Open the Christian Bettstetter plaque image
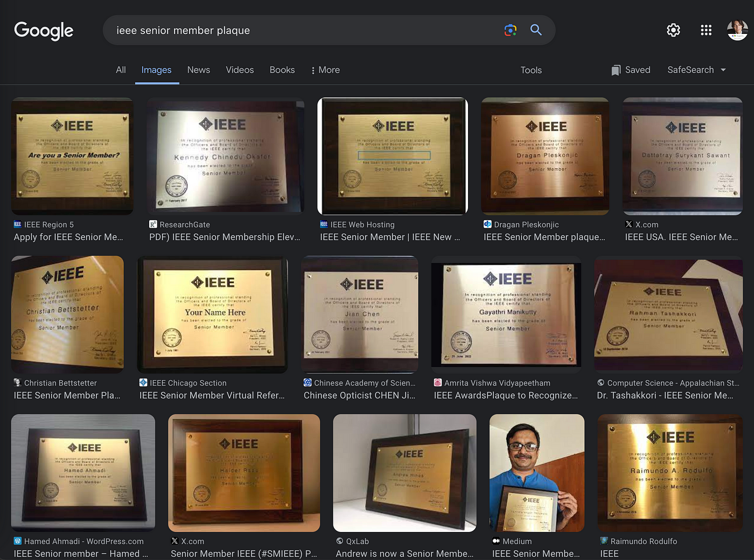 [67, 314]
